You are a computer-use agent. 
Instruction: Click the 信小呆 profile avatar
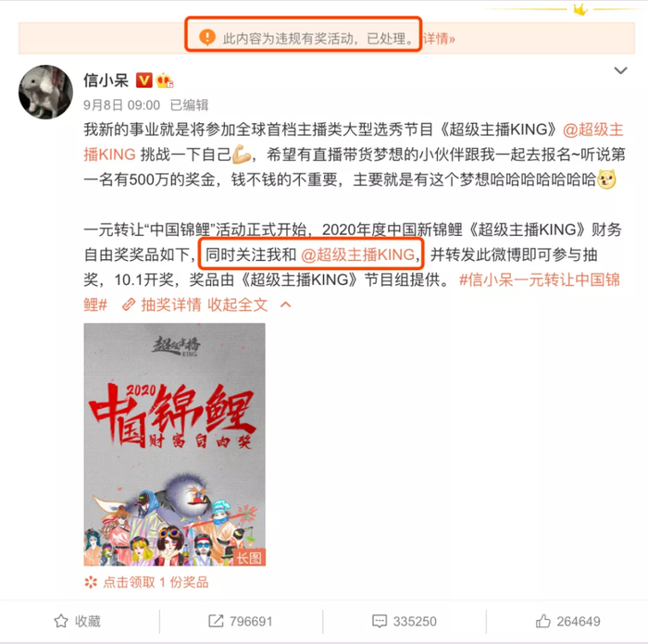pos(45,92)
